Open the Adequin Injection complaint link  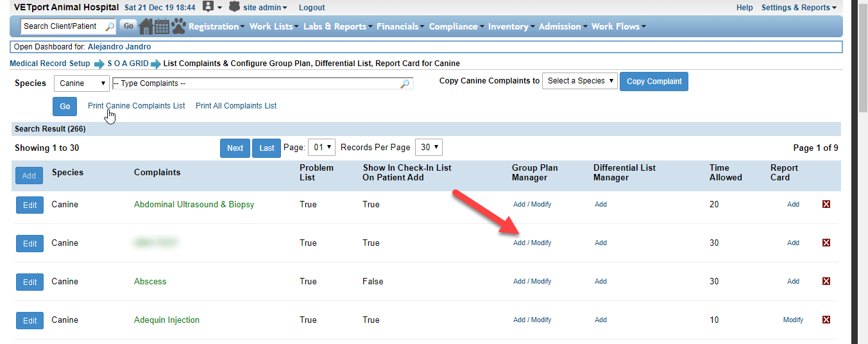coord(167,320)
